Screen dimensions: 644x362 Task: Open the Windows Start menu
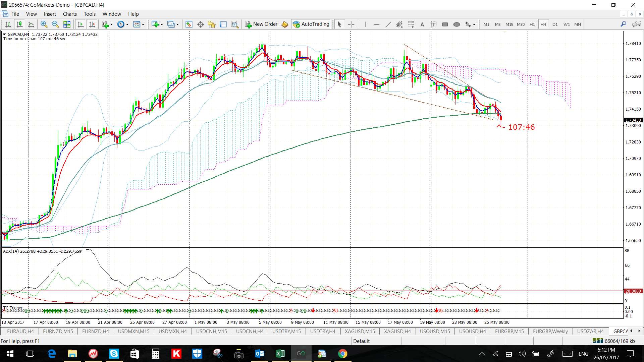point(10,354)
